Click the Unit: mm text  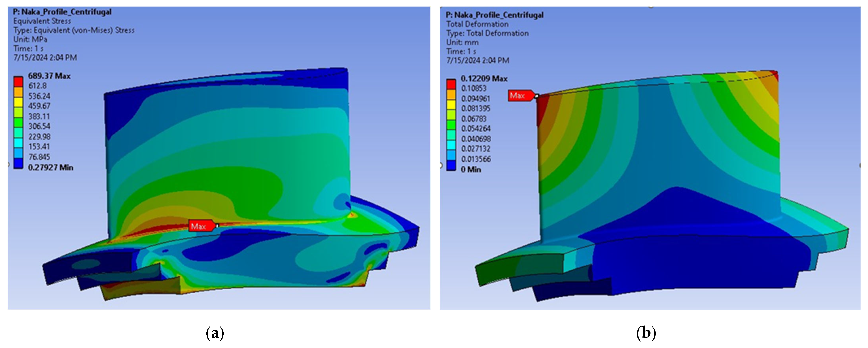tap(462, 42)
